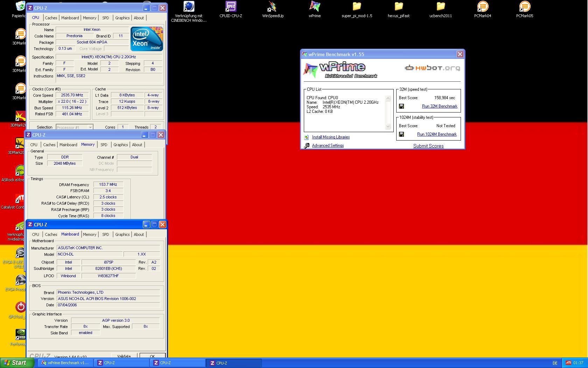Open the wPrime desktop icon

(315, 6)
